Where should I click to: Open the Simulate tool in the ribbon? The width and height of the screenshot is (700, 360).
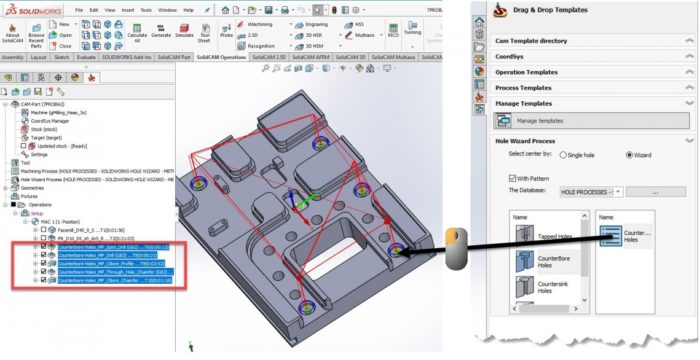pos(184,31)
